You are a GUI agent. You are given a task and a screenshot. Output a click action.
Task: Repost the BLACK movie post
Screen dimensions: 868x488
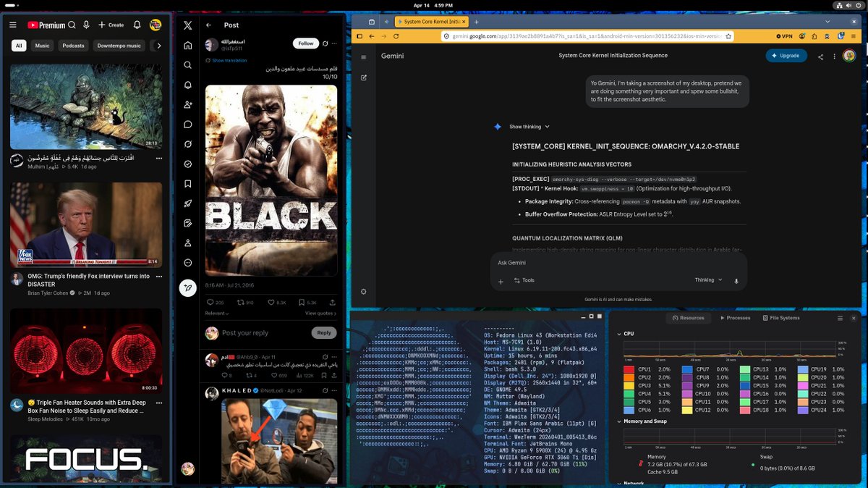click(x=241, y=303)
